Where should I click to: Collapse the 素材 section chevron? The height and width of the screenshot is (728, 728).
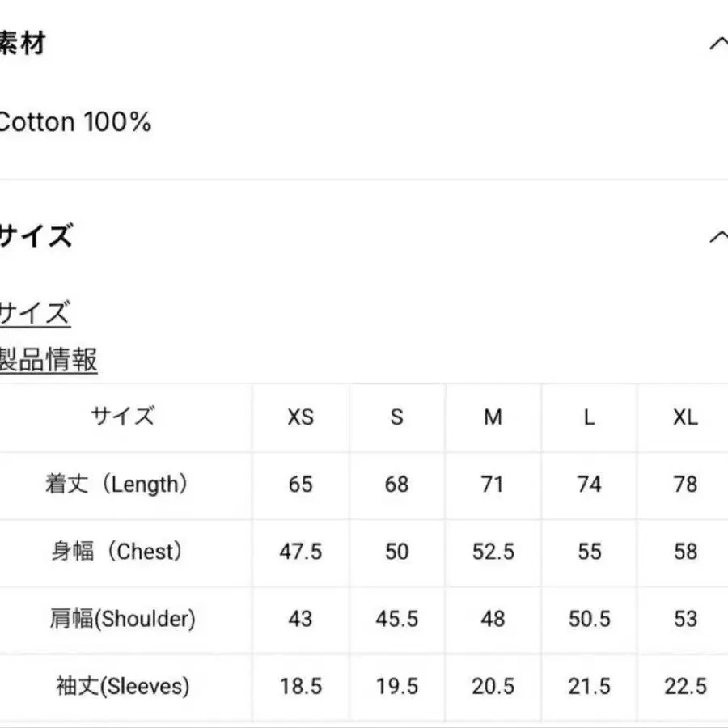click(717, 44)
